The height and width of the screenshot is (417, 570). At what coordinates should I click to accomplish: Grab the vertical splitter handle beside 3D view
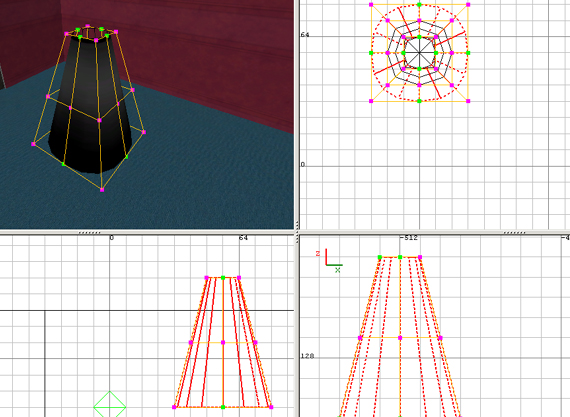point(297,225)
